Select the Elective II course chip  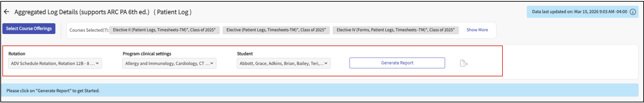pos(164,30)
